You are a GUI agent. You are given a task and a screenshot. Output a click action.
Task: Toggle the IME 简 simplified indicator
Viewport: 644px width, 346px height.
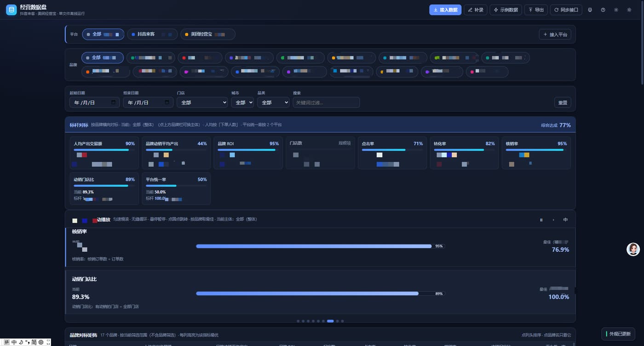pos(34,342)
